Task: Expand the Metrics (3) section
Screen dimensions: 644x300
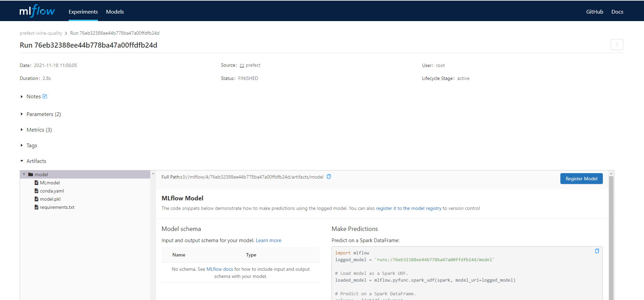Action: point(22,130)
